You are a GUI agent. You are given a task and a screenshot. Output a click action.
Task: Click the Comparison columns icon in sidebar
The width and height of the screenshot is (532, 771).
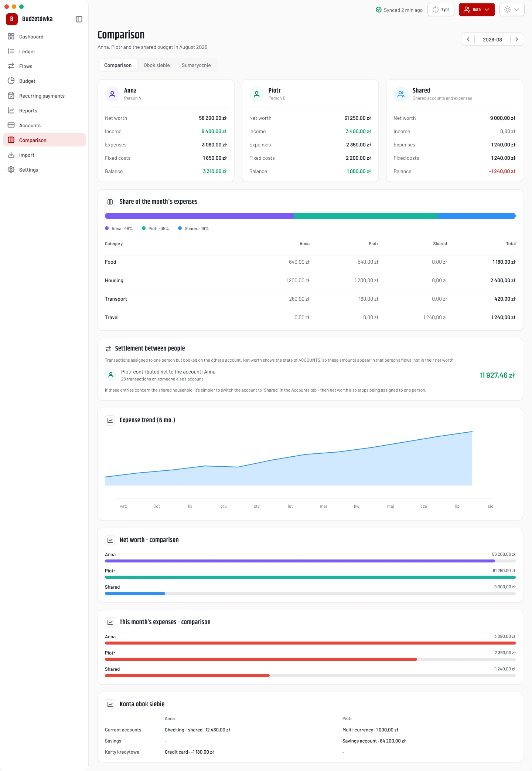tap(11, 140)
